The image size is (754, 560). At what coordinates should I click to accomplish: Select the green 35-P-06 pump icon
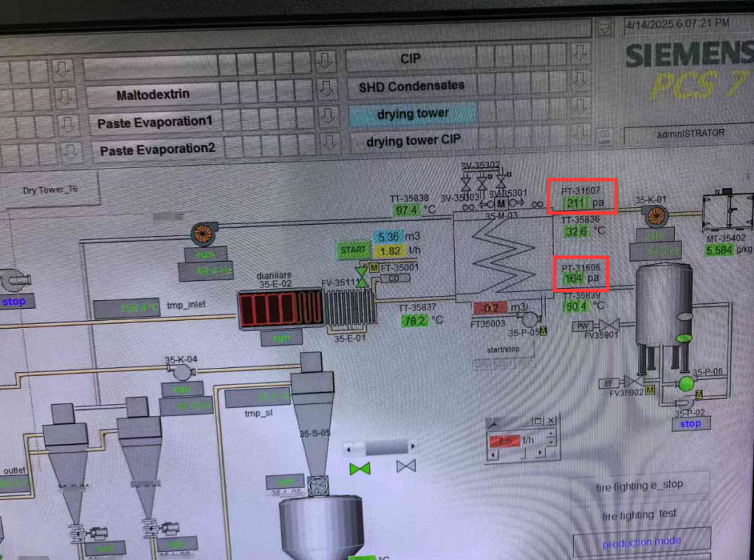687,384
